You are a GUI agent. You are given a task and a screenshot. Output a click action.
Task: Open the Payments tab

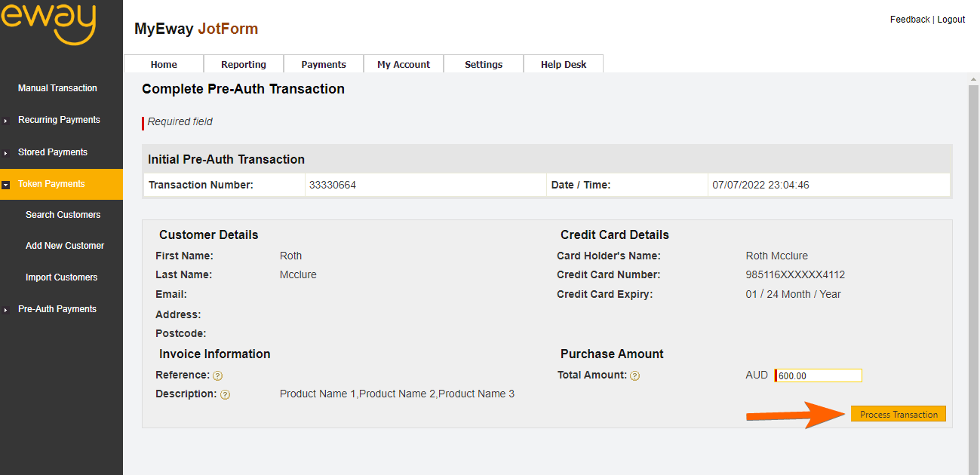[324, 64]
